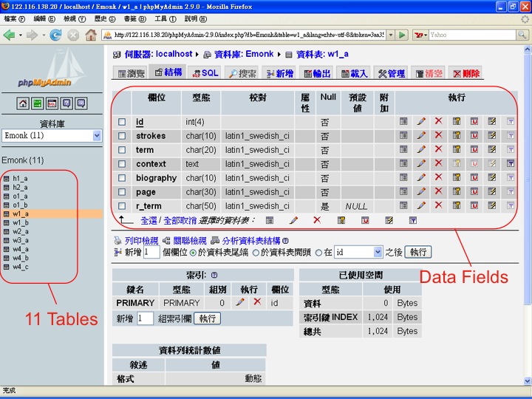
Task: Open the SQL query window icon in sidebar
Action: [52, 103]
